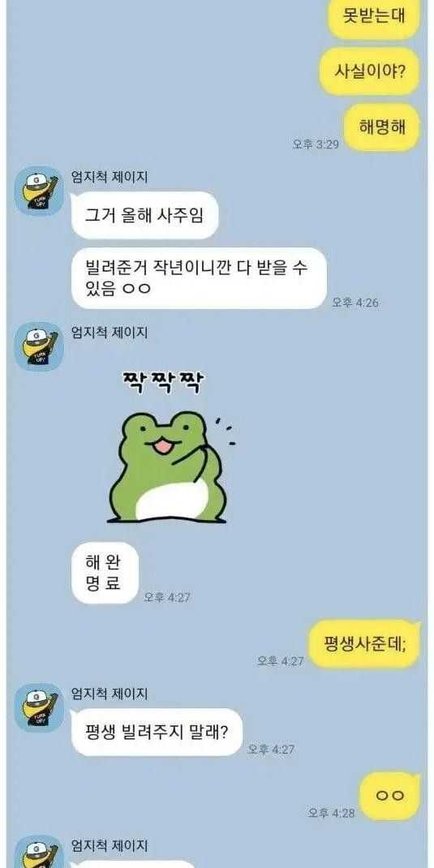The height and width of the screenshot is (868, 434).
Task: Tap sender name 엄지척 제이지 above frog sticker
Action: tap(110, 333)
